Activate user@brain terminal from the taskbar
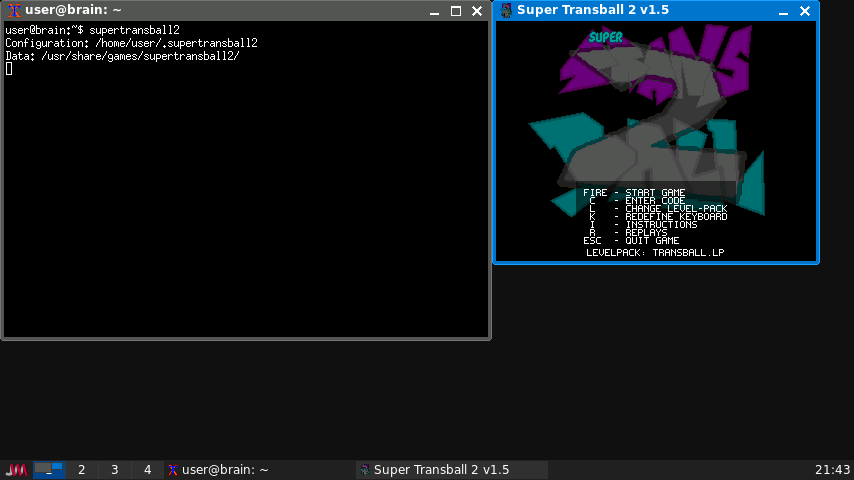Viewport: 854px width, 480px height. point(218,470)
